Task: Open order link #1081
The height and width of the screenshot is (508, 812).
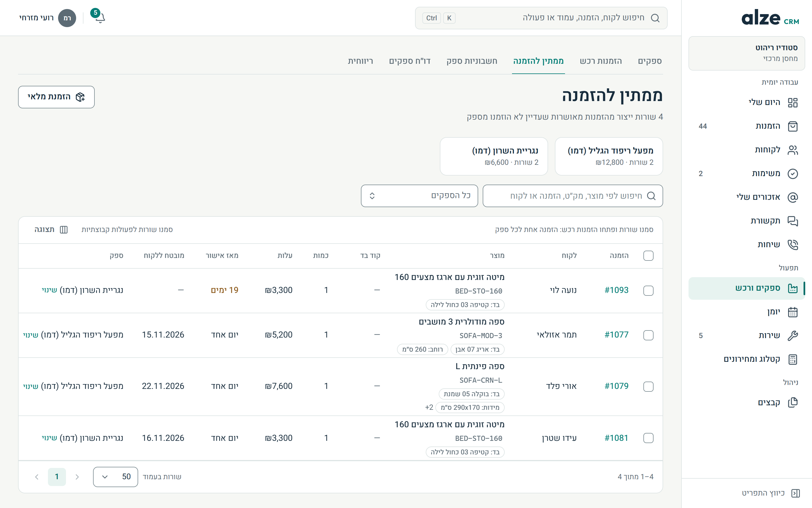Action: tap(616, 438)
